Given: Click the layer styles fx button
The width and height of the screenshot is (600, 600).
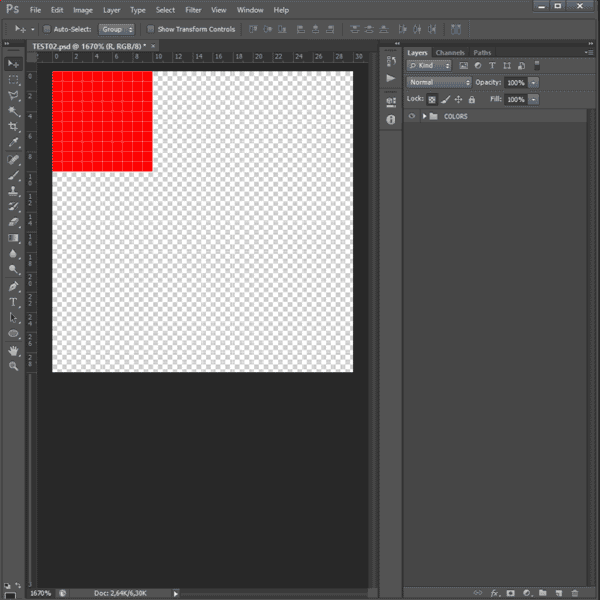Looking at the screenshot, I should (x=494, y=593).
